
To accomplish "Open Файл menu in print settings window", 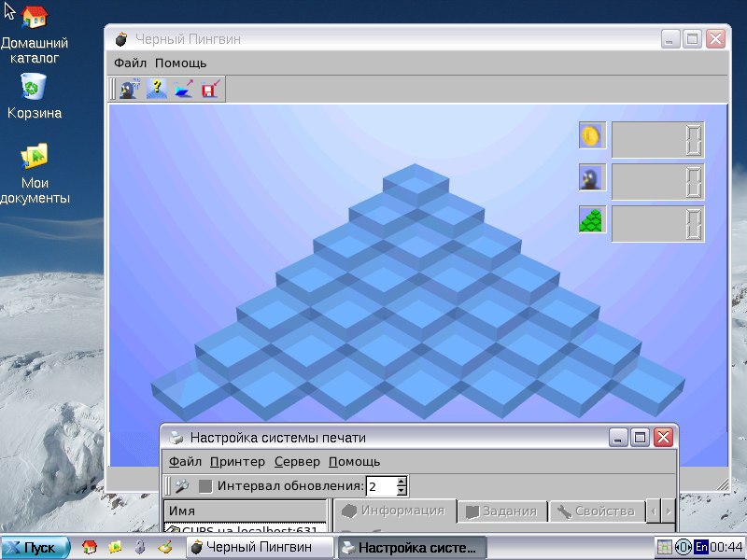I will pyautogui.click(x=185, y=461).
